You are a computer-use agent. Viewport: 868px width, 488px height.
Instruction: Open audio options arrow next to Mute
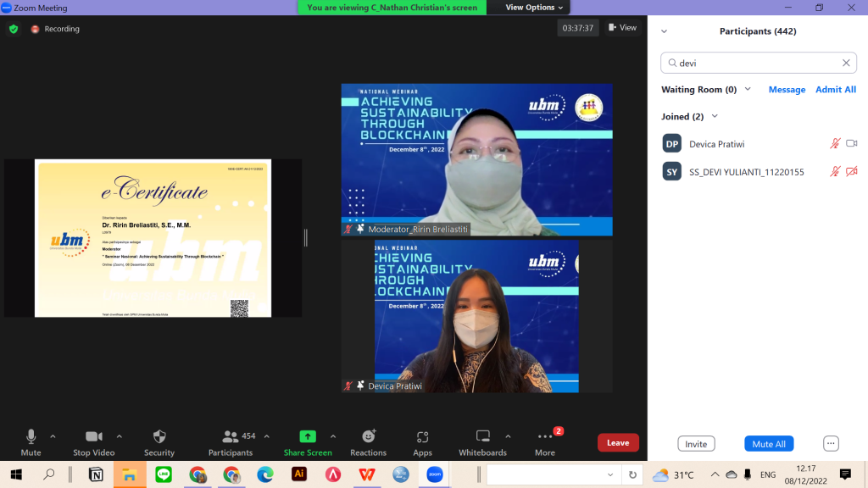point(53,436)
